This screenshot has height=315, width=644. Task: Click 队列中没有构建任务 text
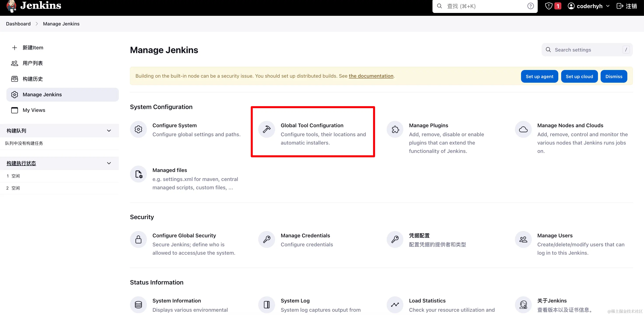coord(24,143)
